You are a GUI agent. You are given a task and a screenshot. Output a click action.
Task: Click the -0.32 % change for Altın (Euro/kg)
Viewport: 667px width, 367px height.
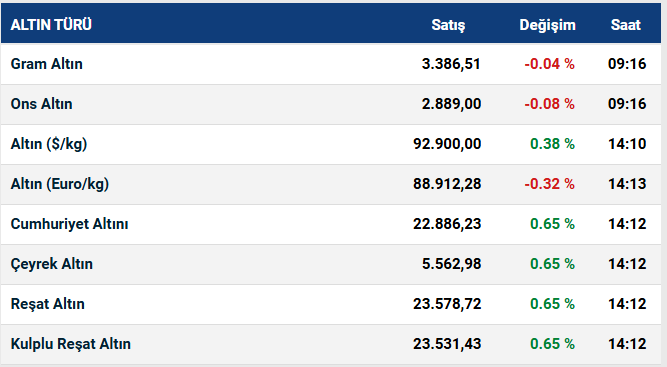(x=550, y=184)
